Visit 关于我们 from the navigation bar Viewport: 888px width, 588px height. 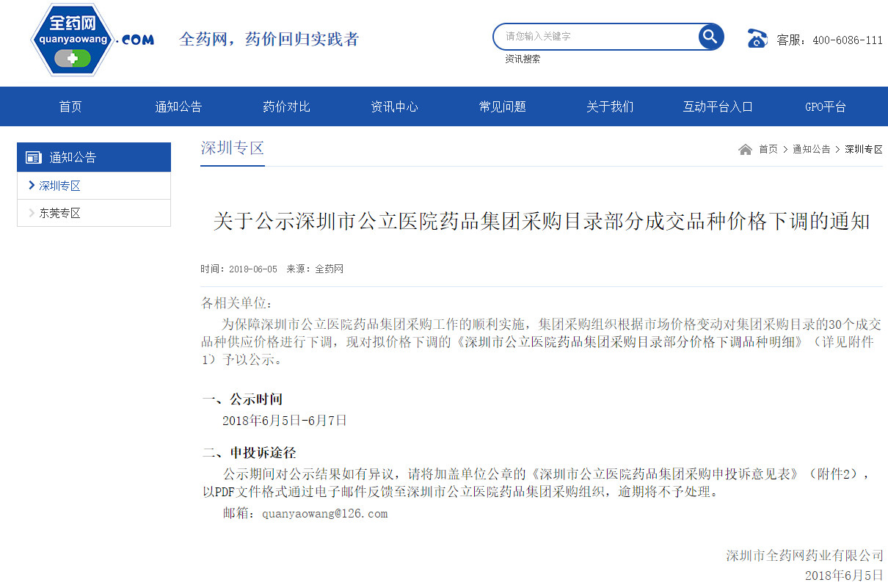tap(610, 107)
